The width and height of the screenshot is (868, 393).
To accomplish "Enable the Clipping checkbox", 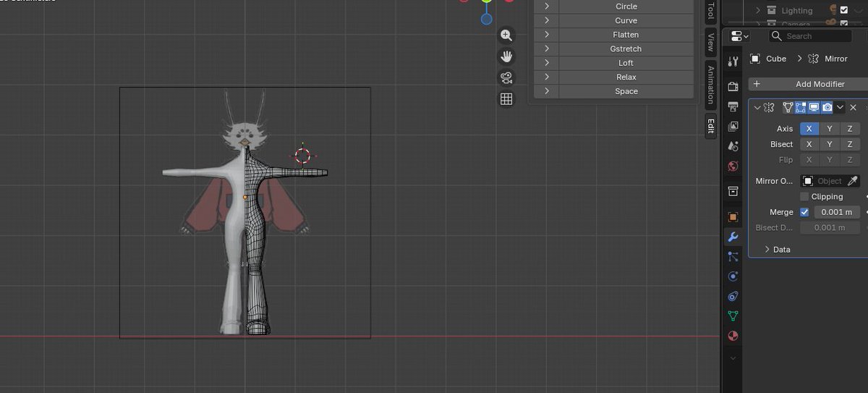I will (x=804, y=197).
